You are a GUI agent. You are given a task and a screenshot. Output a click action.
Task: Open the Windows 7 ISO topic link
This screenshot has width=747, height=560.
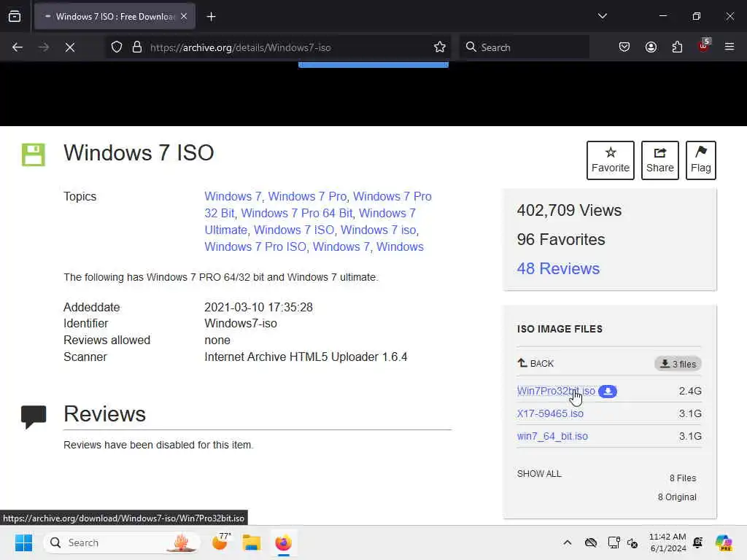(x=294, y=230)
